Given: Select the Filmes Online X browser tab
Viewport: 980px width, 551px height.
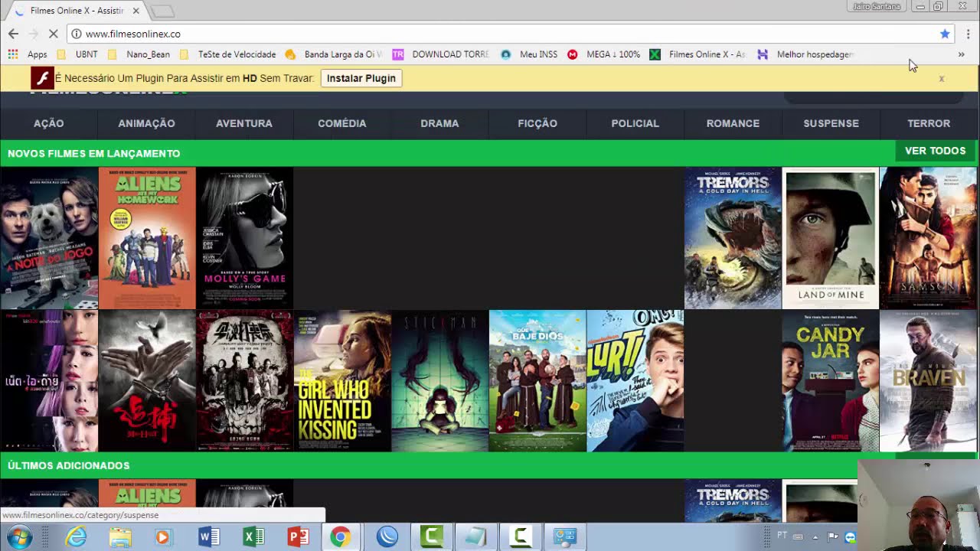Looking at the screenshot, I should (x=77, y=11).
